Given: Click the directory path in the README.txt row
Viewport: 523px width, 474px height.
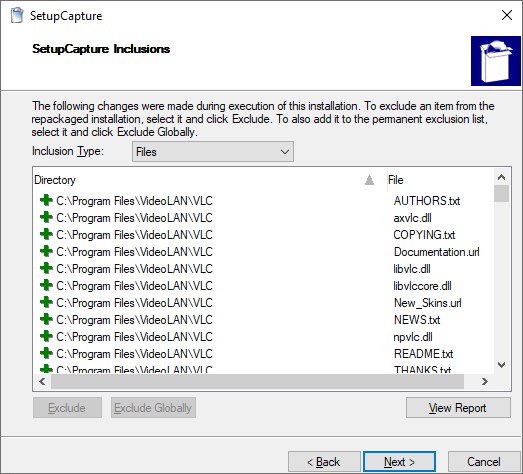Looking at the screenshot, I should 134,354.
